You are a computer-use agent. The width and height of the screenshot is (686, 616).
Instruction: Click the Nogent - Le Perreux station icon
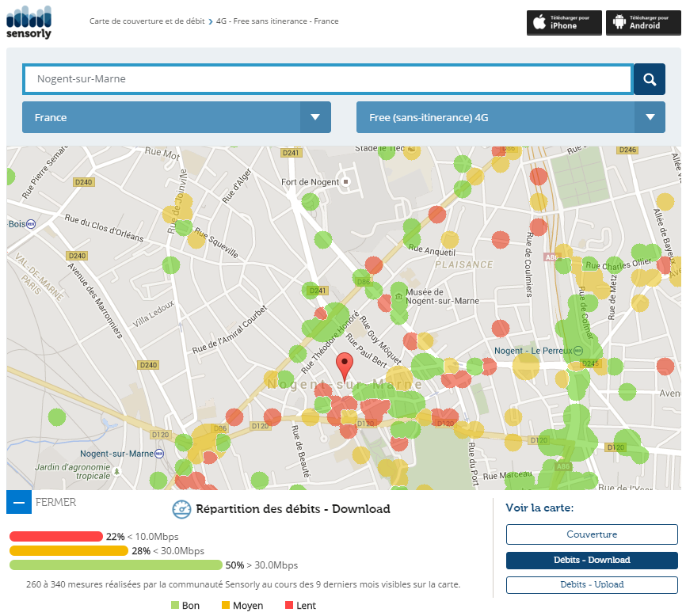pyautogui.click(x=579, y=351)
